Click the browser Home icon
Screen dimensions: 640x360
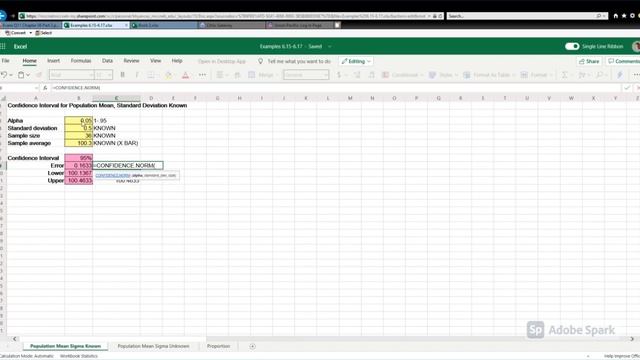[616, 16]
